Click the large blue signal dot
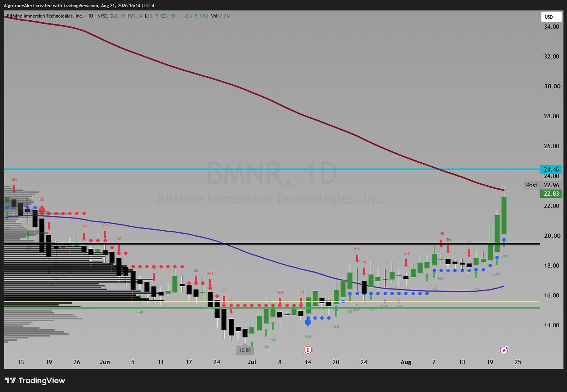 coord(308,322)
